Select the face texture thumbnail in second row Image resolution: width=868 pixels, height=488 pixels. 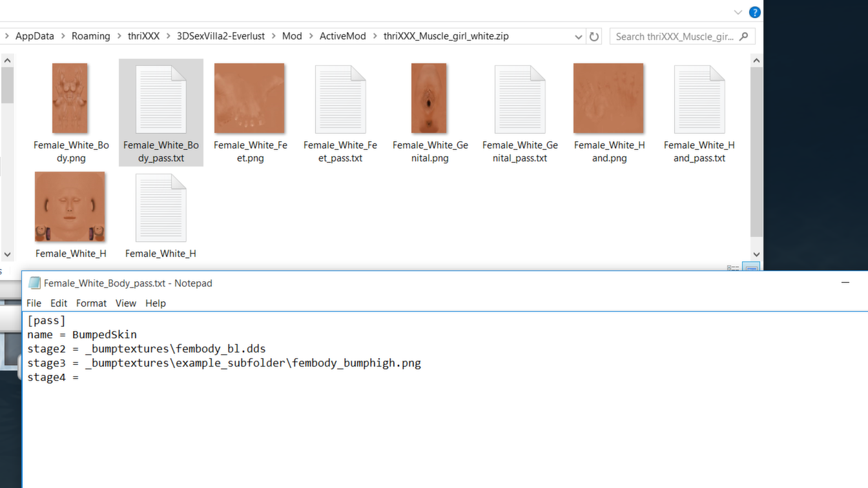(x=70, y=207)
